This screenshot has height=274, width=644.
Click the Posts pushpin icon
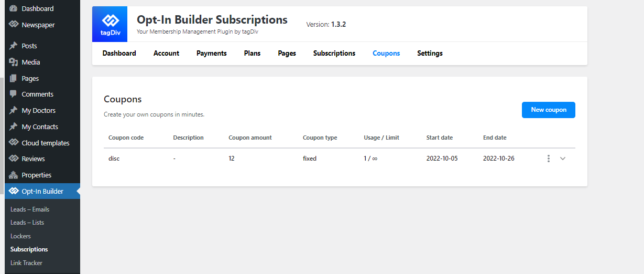pyautogui.click(x=14, y=46)
